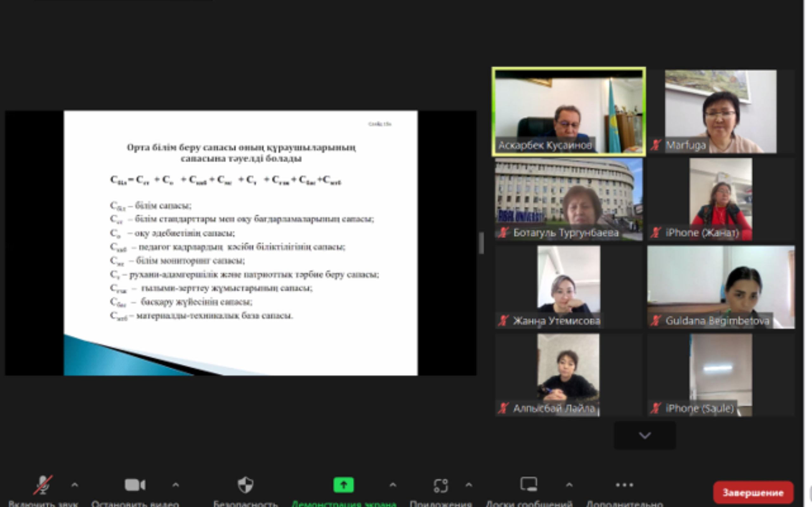Click the red Завершение end button
812x507 pixels.
(753, 492)
